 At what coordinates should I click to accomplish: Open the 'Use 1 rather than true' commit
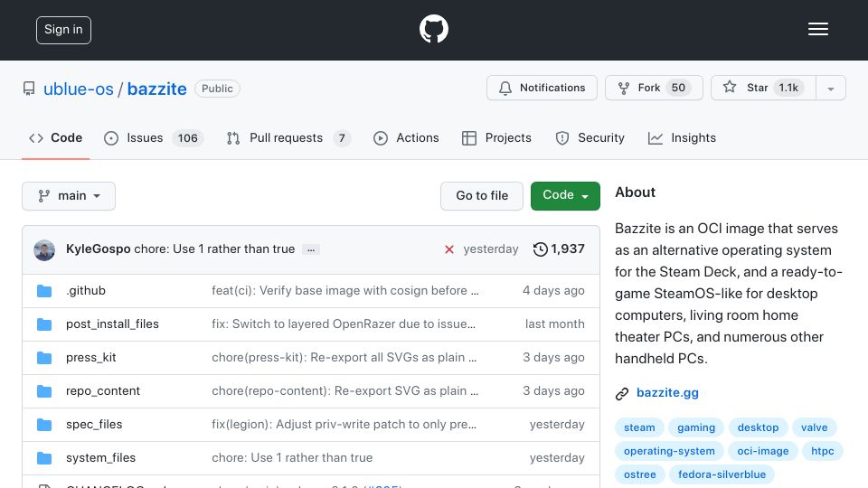point(214,249)
